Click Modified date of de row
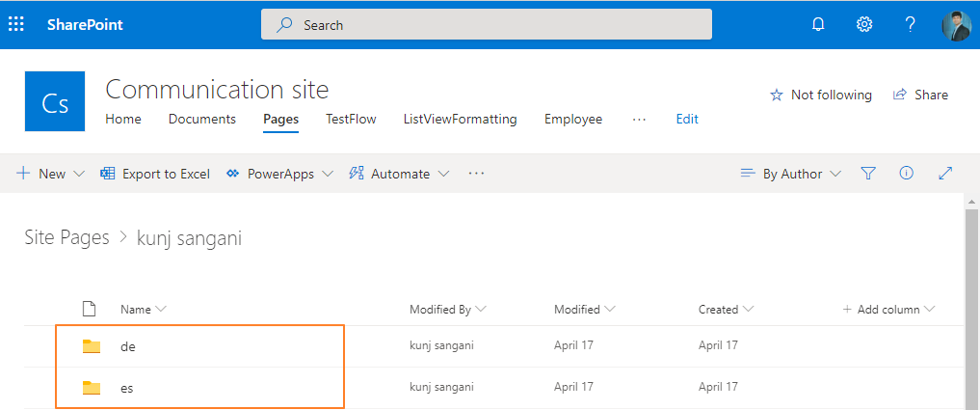Image resolution: width=980 pixels, height=410 pixels. click(x=573, y=345)
